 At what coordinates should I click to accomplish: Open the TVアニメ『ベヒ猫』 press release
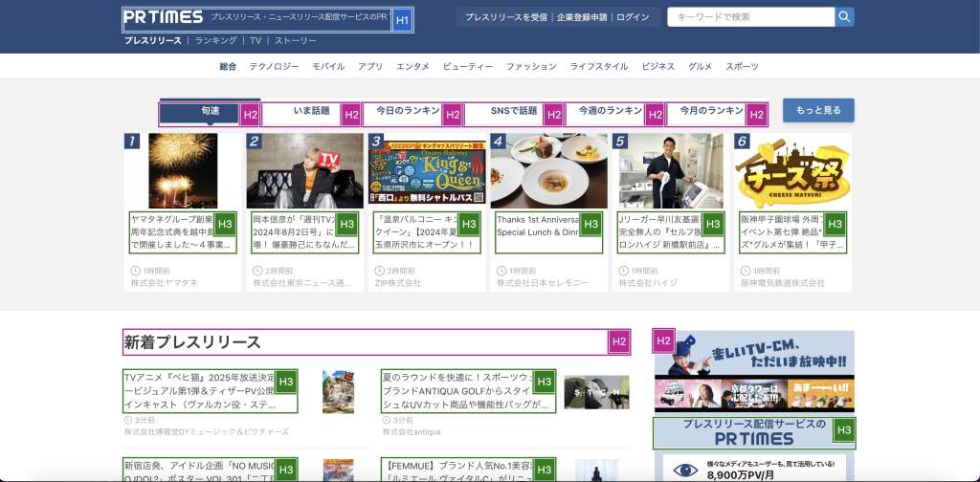coord(210,391)
